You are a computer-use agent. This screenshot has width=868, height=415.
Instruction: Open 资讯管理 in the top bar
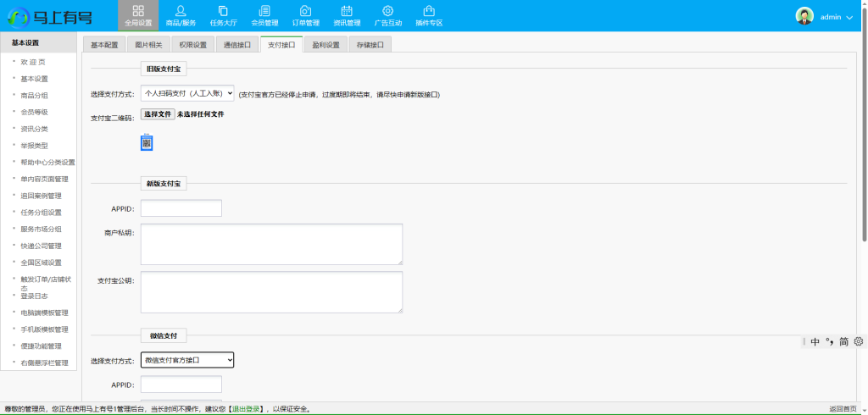tap(347, 15)
